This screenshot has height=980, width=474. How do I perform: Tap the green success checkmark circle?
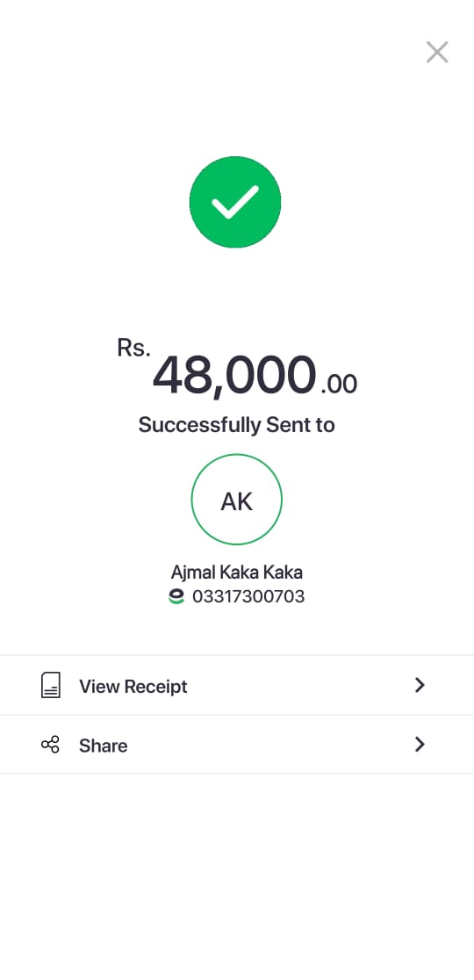tap(235, 202)
